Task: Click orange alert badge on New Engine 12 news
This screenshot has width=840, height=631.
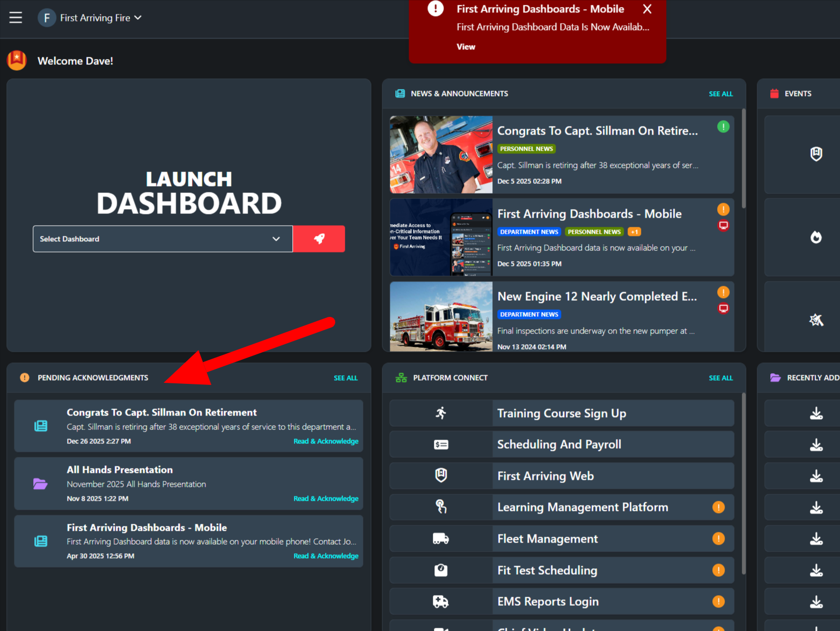Action: tap(723, 292)
